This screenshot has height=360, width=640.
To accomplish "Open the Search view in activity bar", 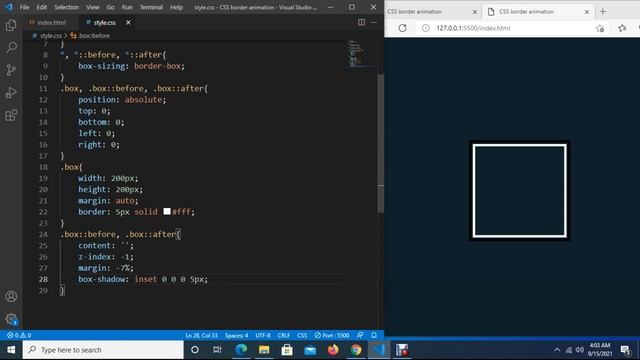I will (x=11, y=47).
